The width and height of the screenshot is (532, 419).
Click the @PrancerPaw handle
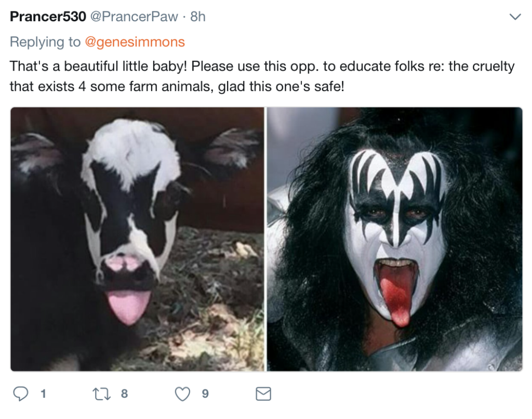point(136,17)
